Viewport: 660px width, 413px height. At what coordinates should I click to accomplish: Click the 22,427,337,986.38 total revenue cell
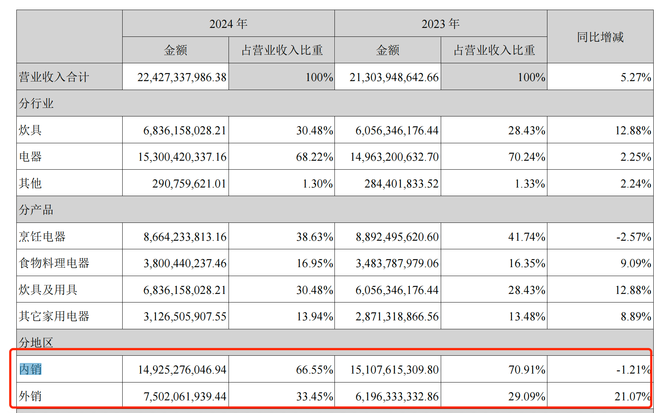[x=175, y=76]
